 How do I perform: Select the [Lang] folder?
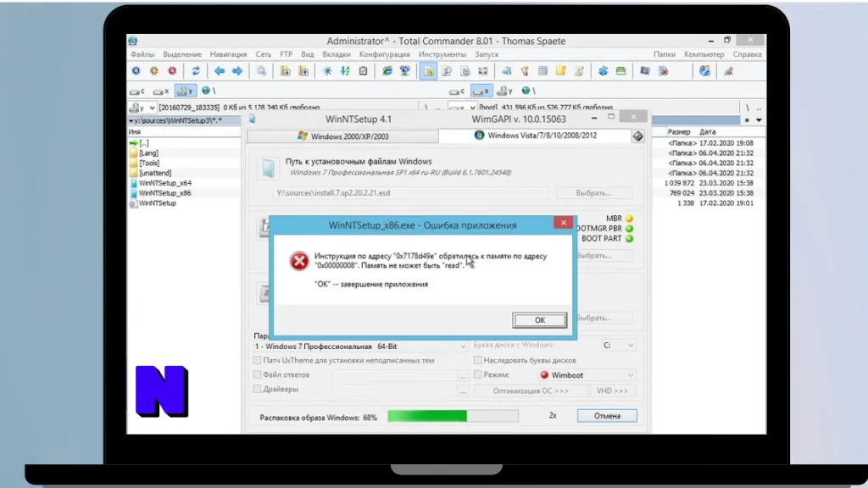click(148, 153)
